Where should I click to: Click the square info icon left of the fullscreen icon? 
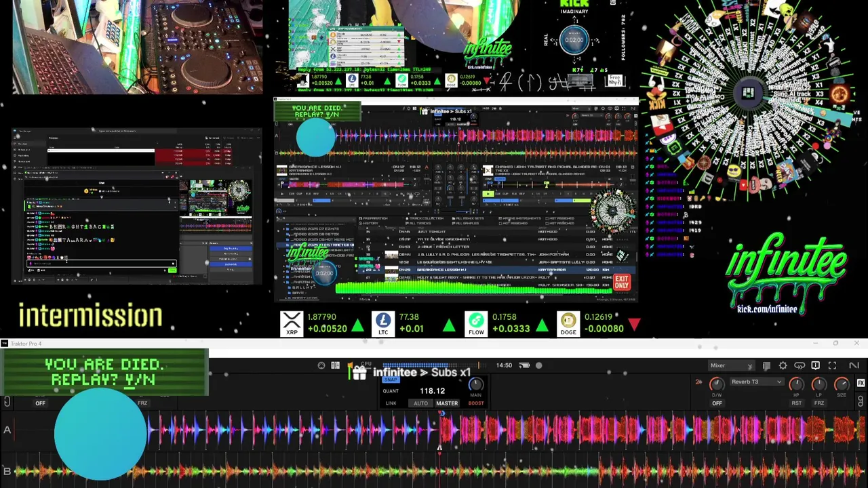(x=815, y=365)
